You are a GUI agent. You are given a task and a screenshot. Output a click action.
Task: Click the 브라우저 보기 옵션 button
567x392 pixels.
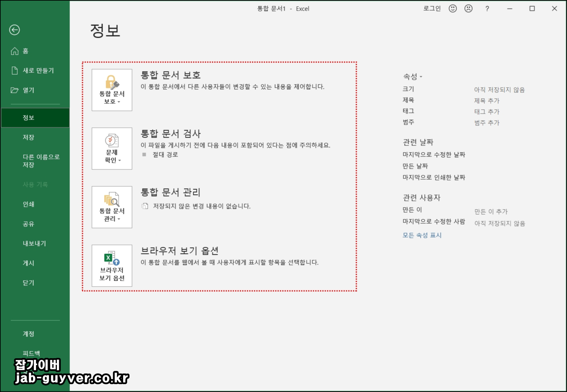point(112,266)
